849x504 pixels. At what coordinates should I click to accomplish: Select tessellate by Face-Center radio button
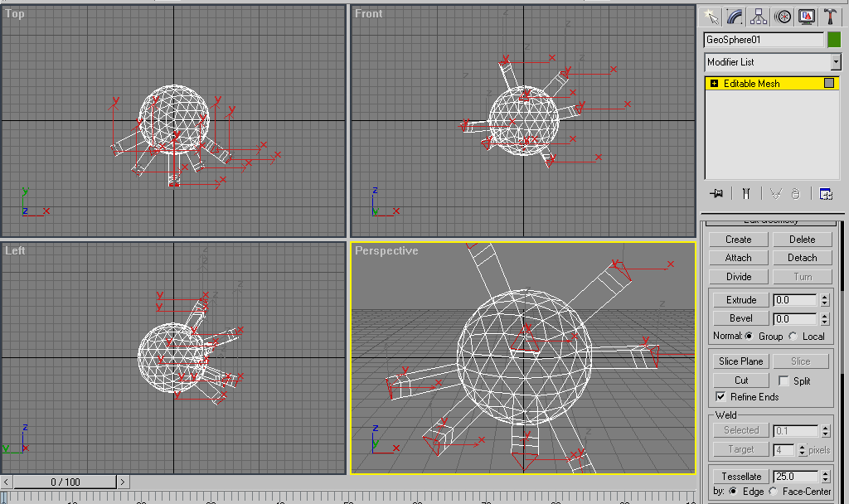774,491
